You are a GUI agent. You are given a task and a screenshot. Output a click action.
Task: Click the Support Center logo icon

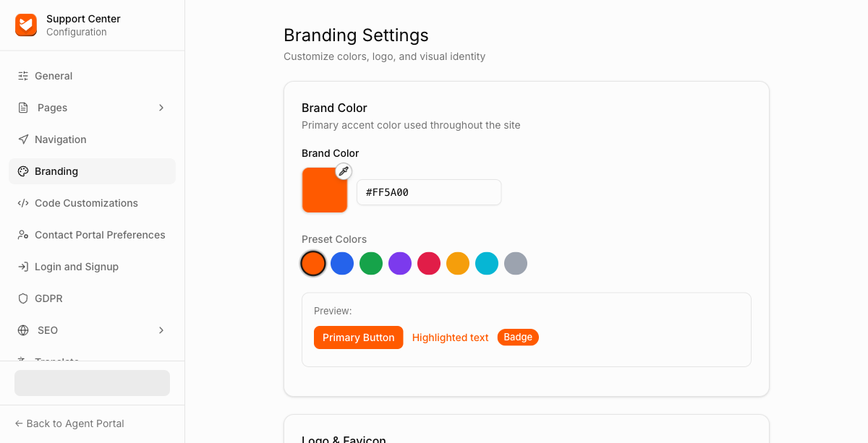26,25
